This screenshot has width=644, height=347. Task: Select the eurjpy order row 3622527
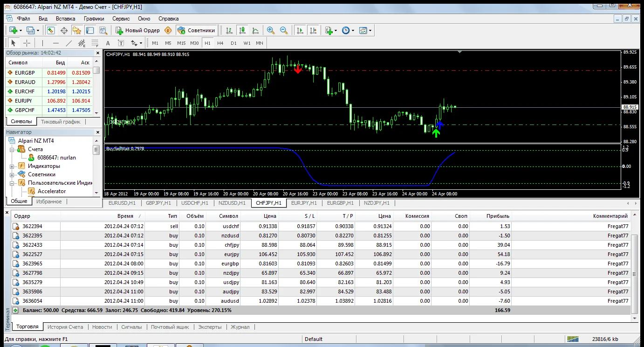(x=32, y=254)
